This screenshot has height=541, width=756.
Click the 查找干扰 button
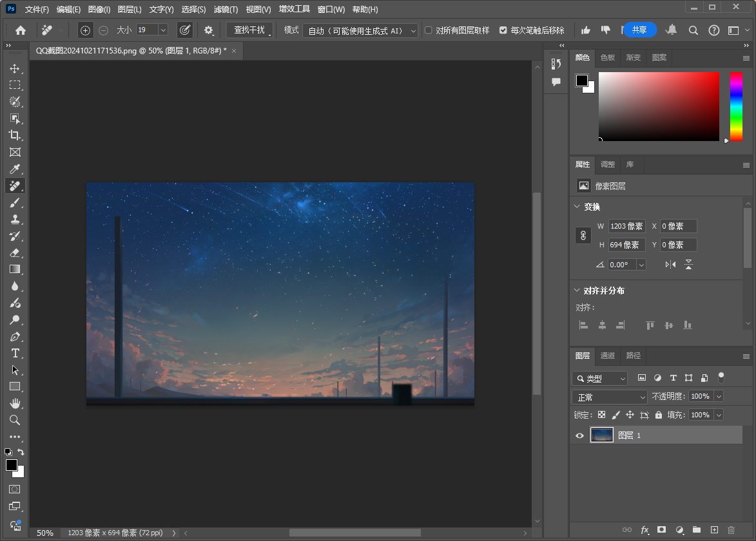click(249, 30)
